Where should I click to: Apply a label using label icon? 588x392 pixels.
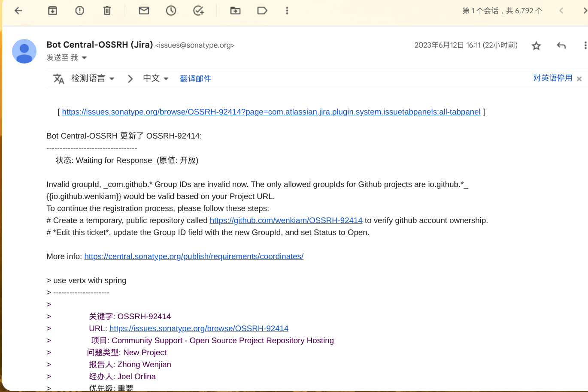coord(262,11)
